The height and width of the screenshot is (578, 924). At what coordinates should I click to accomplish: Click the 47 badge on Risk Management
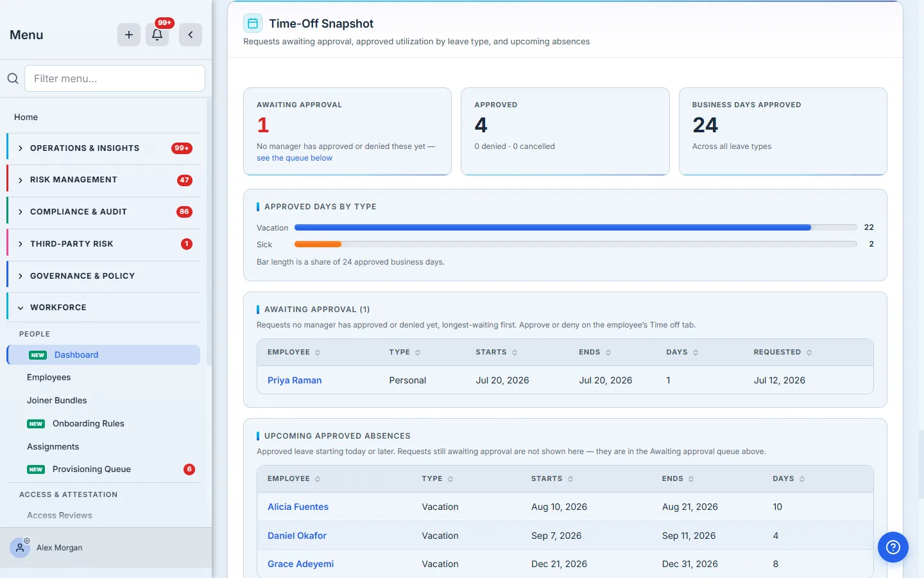coord(185,180)
